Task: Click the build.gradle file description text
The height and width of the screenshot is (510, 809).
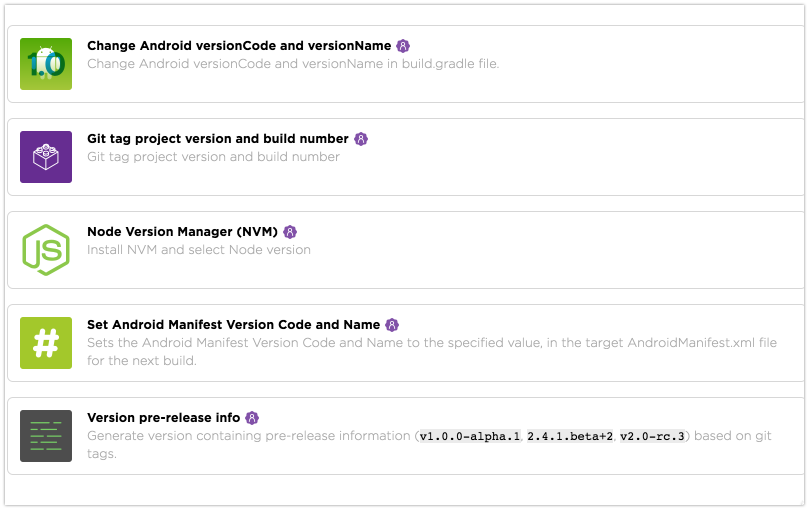Action: pyautogui.click(x=293, y=64)
